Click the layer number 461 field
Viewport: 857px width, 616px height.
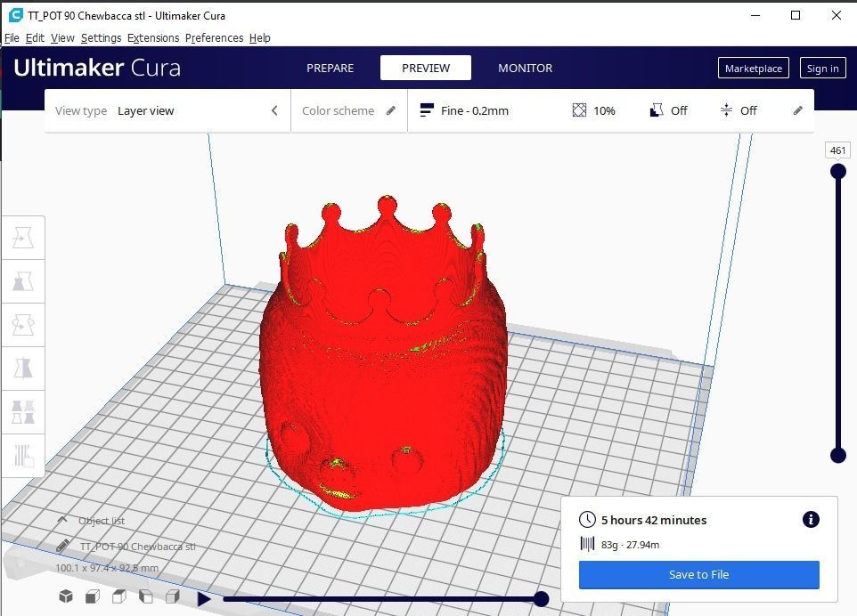[838, 150]
